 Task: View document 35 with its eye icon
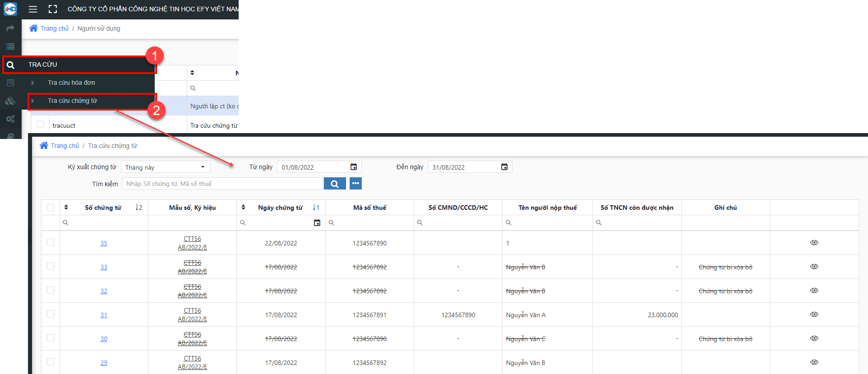[x=814, y=243]
